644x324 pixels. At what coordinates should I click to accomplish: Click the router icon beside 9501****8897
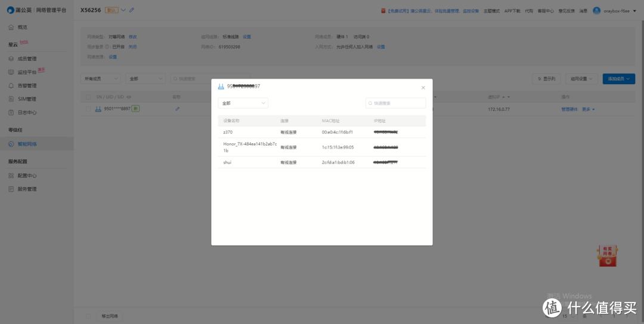point(98,109)
